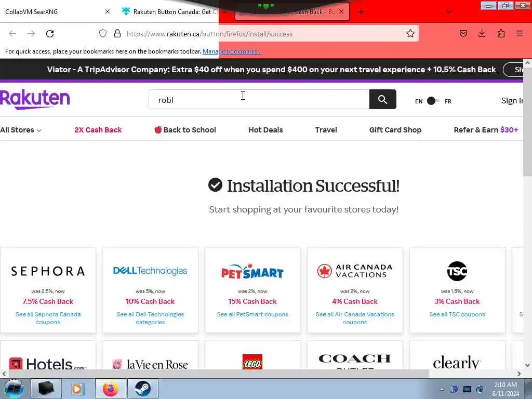
Task: Click the clearly store logo
Action: (x=457, y=362)
